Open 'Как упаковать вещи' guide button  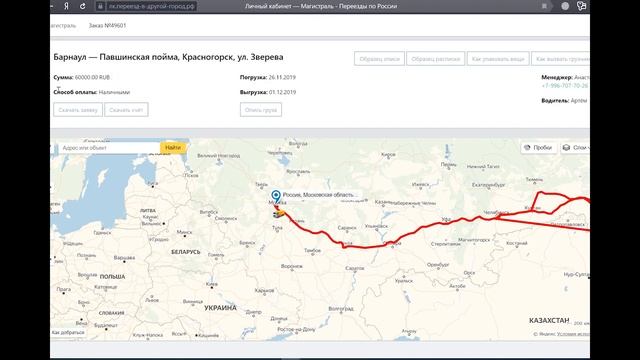pyautogui.click(x=498, y=59)
